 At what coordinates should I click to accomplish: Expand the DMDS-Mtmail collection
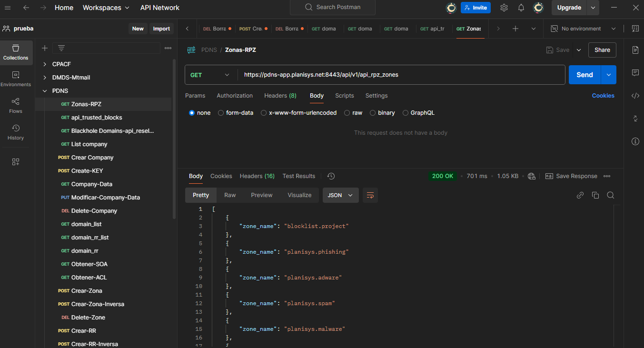pyautogui.click(x=45, y=78)
